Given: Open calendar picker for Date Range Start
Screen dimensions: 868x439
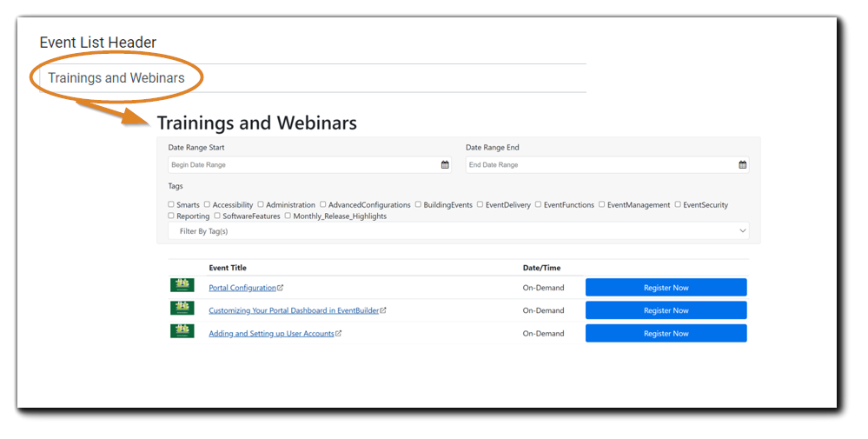Looking at the screenshot, I should click(x=445, y=164).
